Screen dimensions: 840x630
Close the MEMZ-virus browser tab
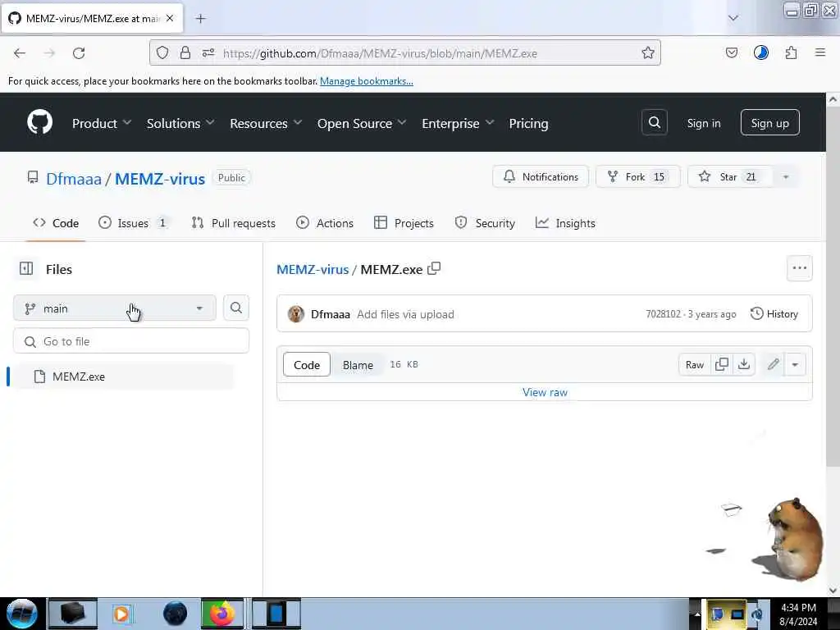(170, 18)
